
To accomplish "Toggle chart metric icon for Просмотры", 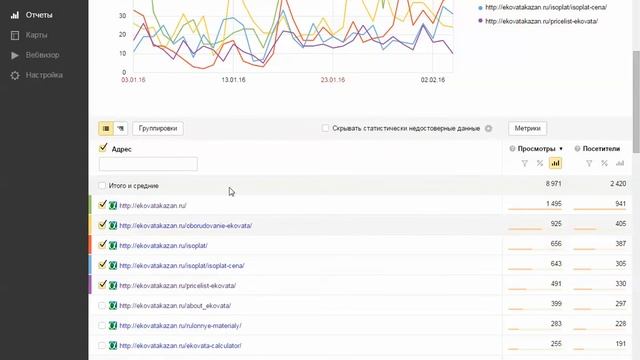I will click(x=555, y=164).
